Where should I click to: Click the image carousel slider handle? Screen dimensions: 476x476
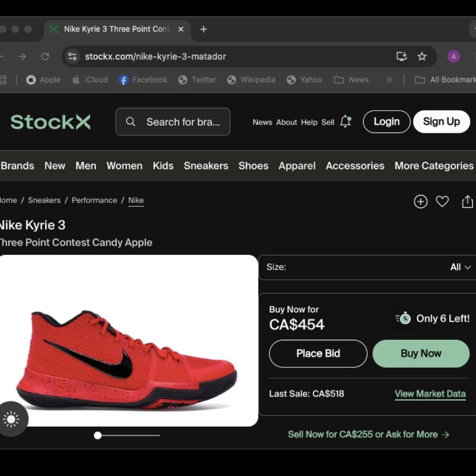(98, 436)
